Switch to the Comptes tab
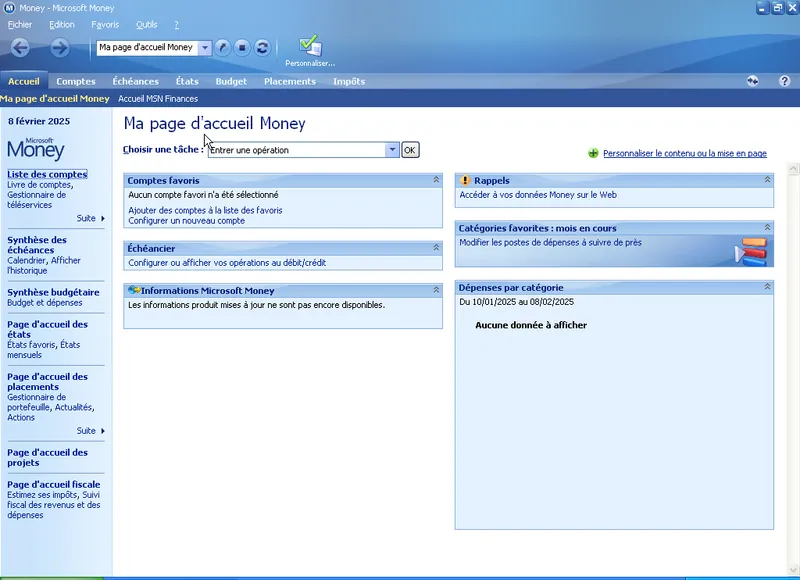800x580 pixels. pos(76,82)
